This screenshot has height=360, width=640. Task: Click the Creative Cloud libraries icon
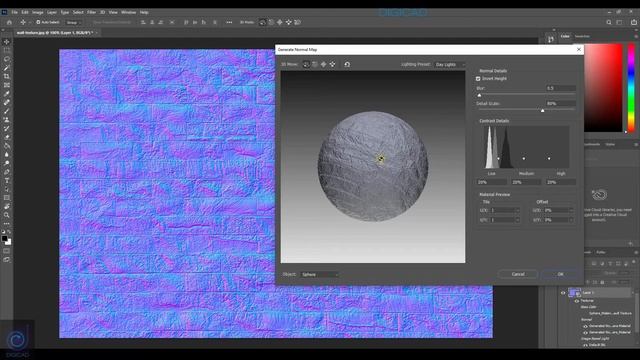[x=599, y=195]
